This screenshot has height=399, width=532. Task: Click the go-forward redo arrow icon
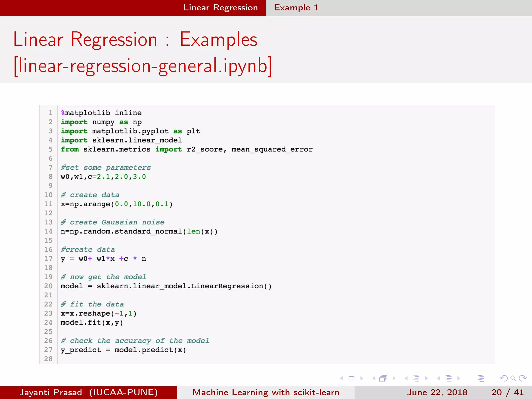coord(523,378)
